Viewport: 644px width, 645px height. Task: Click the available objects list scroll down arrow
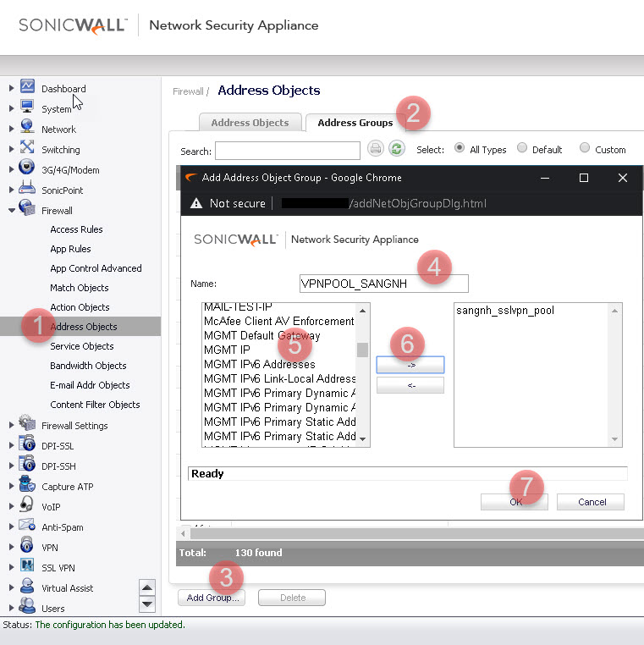pyautogui.click(x=363, y=439)
